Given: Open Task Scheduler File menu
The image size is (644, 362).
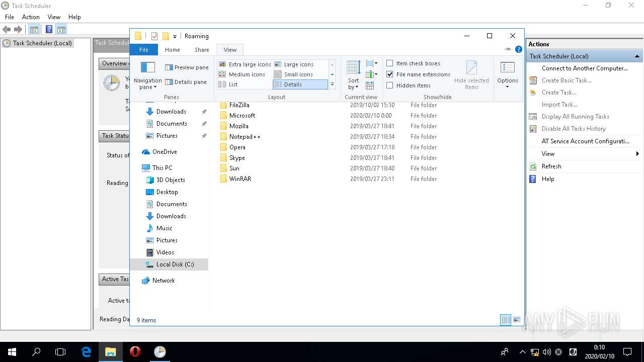Looking at the screenshot, I should (9, 17).
